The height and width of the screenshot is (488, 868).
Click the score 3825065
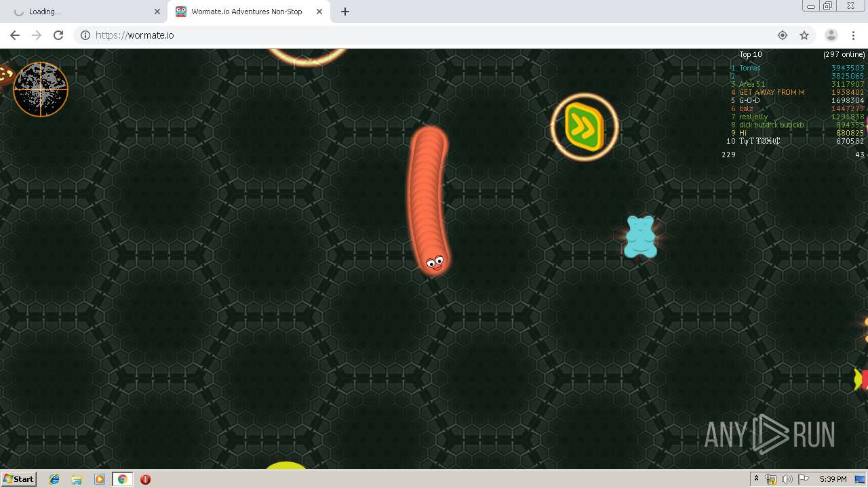pyautogui.click(x=848, y=76)
